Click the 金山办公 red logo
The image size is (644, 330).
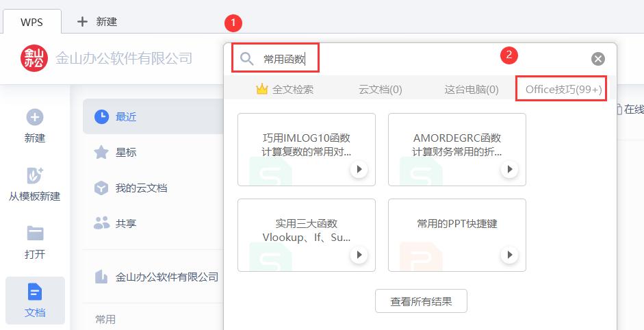point(34,58)
